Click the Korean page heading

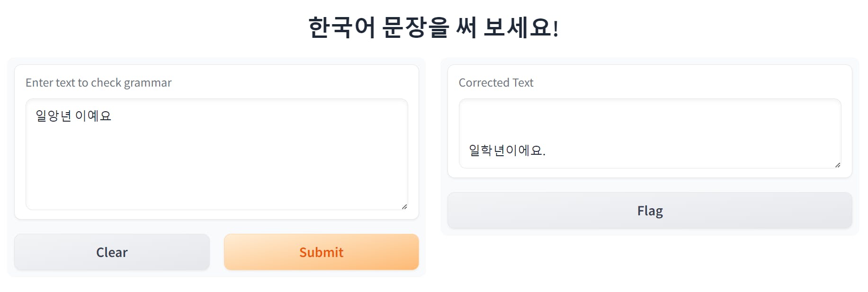tap(434, 27)
